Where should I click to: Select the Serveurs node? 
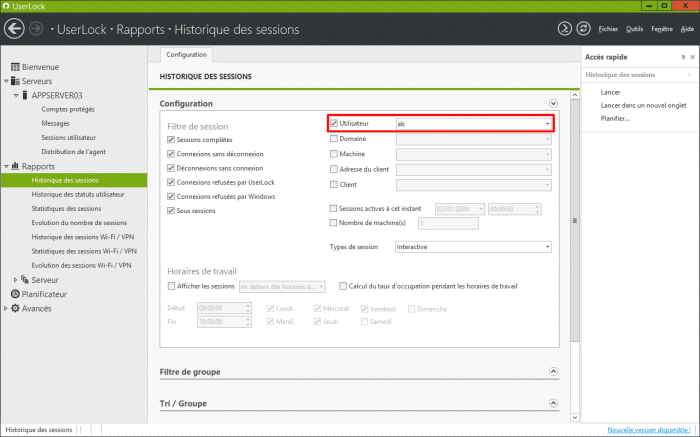pyautogui.click(x=37, y=81)
